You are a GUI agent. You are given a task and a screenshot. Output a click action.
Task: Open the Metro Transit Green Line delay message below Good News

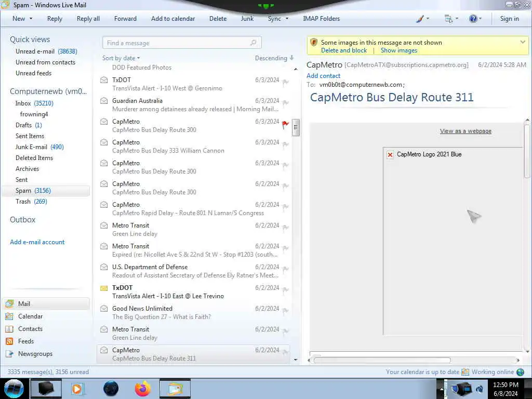coord(193,333)
